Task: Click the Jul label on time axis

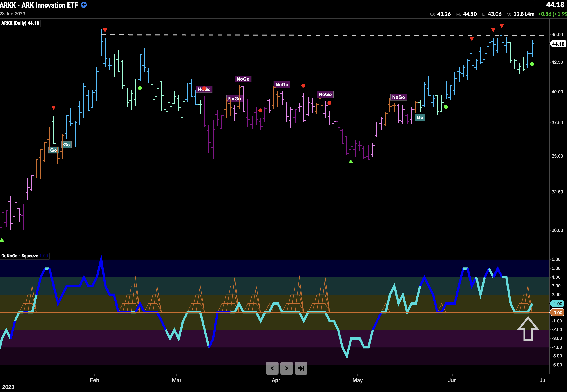Action: 543,380
